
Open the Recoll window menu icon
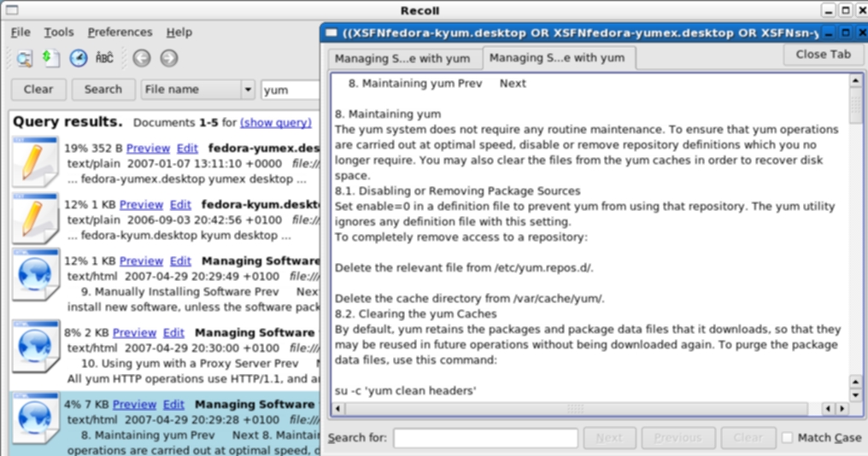coord(12,10)
